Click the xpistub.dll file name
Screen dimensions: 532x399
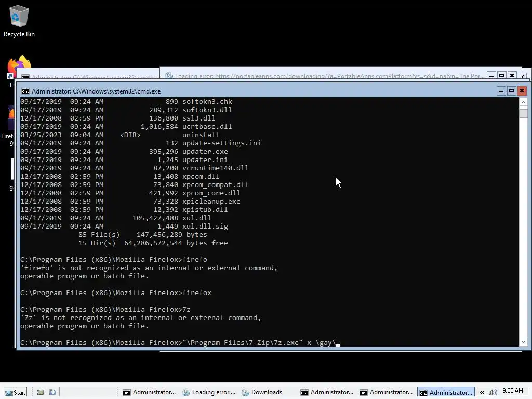pyautogui.click(x=205, y=210)
